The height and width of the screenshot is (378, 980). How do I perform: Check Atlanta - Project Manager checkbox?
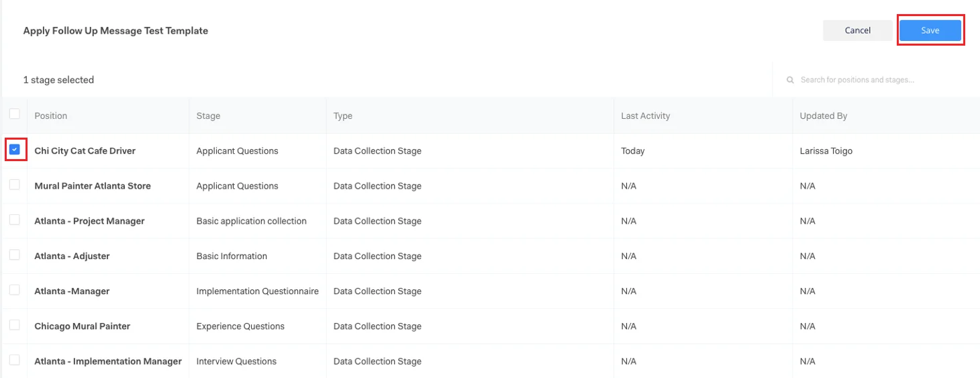pyautogui.click(x=14, y=220)
